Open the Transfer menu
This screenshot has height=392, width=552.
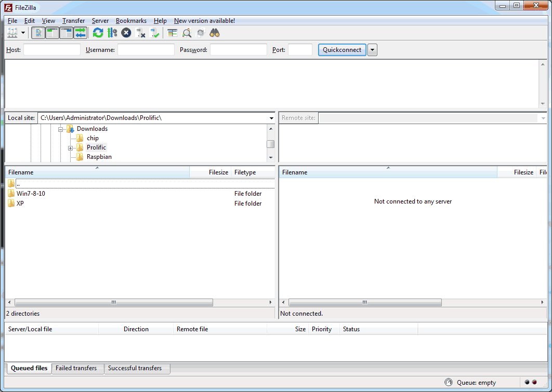pyautogui.click(x=74, y=21)
